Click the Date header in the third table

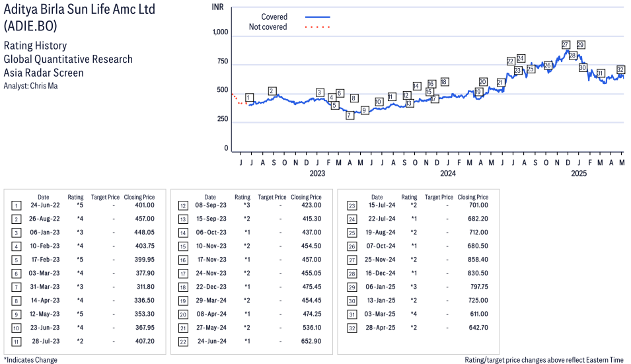377,197
